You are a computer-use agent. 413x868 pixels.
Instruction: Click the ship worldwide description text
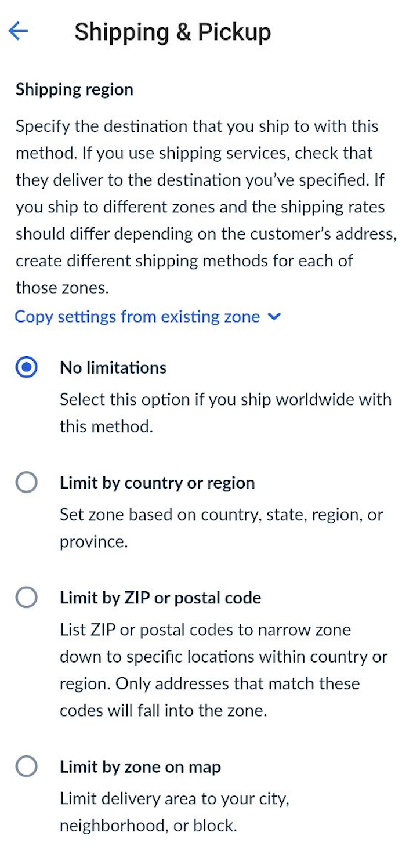[225, 400]
